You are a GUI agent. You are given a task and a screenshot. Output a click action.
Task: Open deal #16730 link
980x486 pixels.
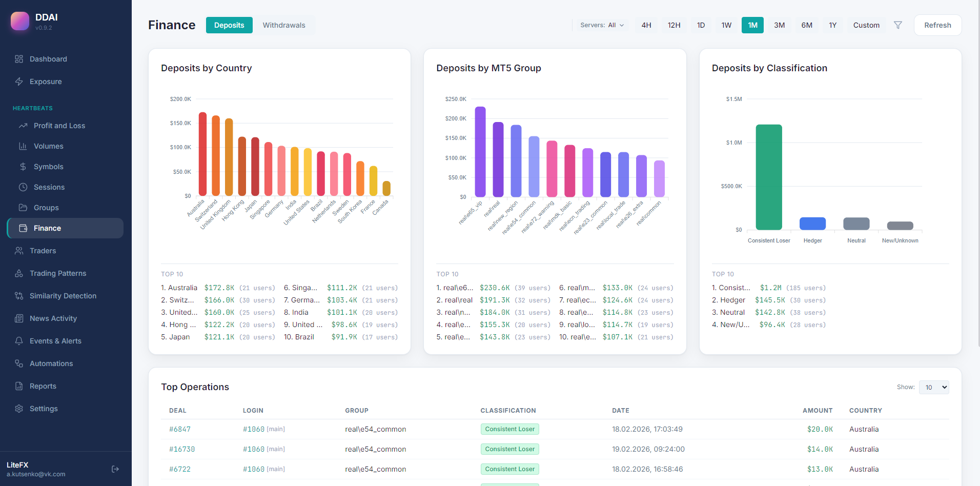tap(182, 449)
